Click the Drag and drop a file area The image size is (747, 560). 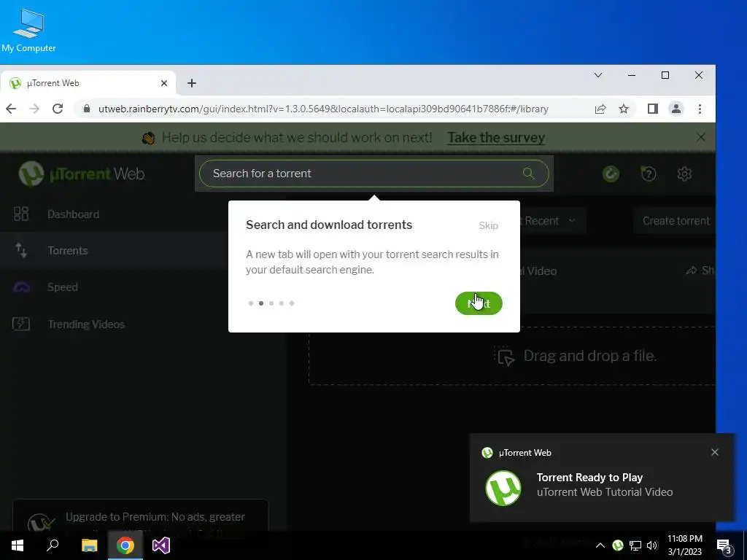pyautogui.click(x=512, y=356)
